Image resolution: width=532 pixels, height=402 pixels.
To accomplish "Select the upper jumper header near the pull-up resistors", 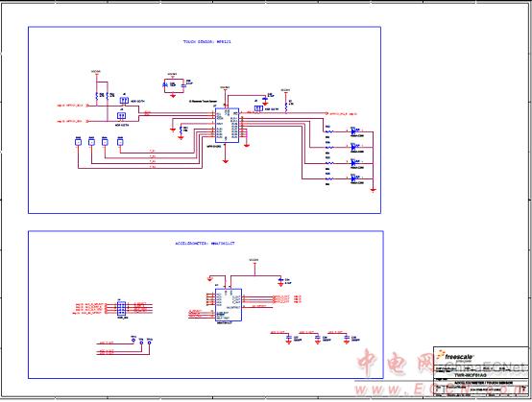I will [x=124, y=100].
